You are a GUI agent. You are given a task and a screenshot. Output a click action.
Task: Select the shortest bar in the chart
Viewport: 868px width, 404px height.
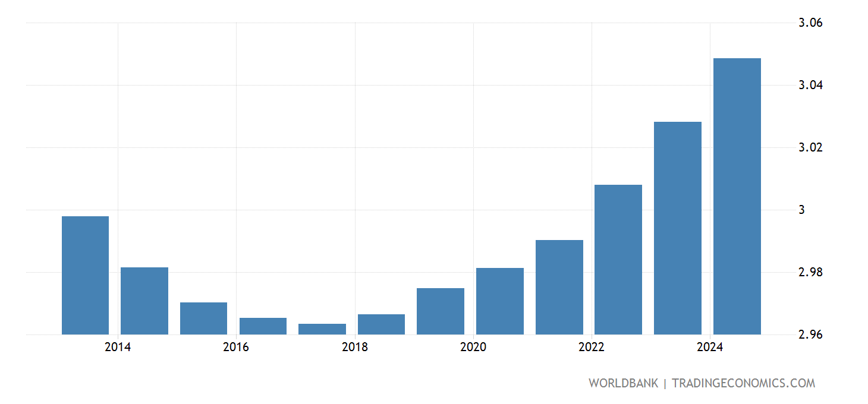322,329
